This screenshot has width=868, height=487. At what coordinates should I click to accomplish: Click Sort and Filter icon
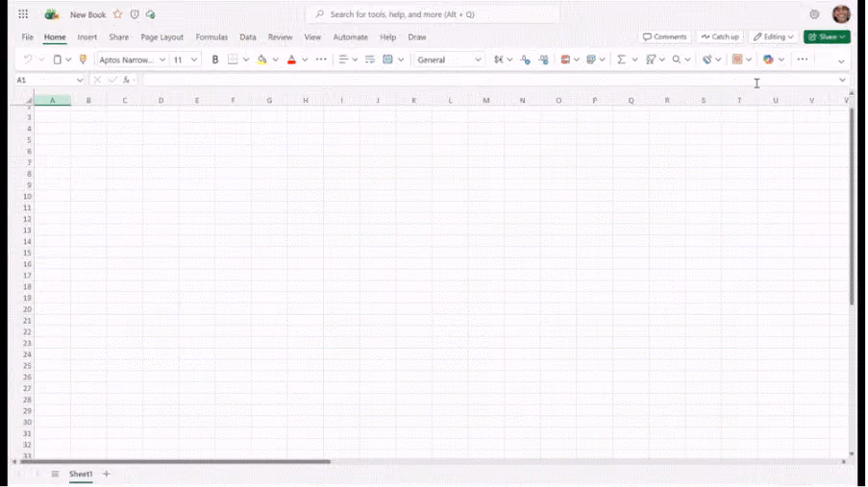[651, 60]
